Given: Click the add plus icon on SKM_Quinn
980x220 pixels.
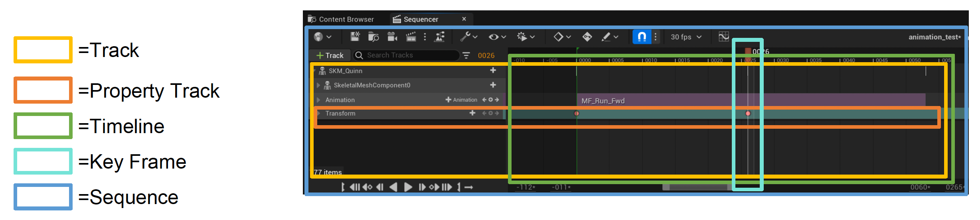Looking at the screenshot, I should tap(493, 71).
